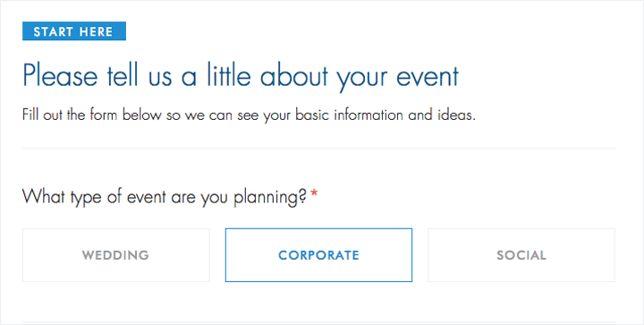Click the word 'HERE' in the badge

point(97,31)
